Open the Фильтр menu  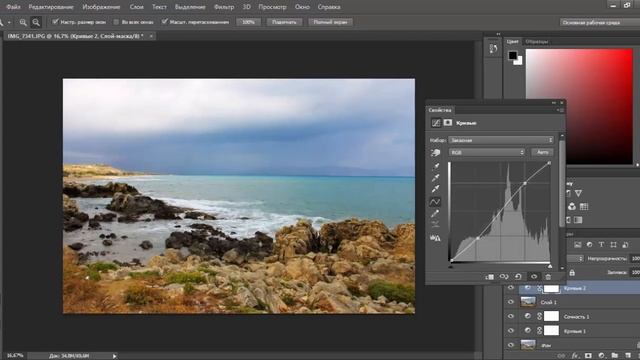click(x=224, y=7)
